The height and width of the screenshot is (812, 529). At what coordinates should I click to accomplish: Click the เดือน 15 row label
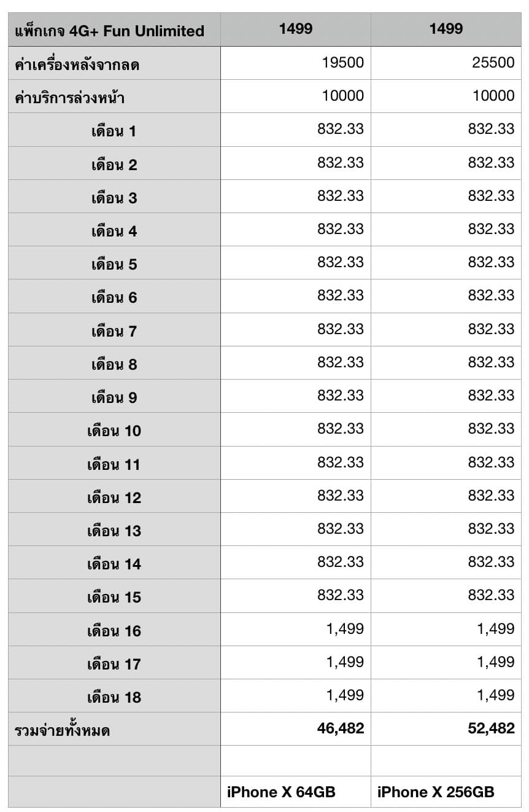click(114, 597)
